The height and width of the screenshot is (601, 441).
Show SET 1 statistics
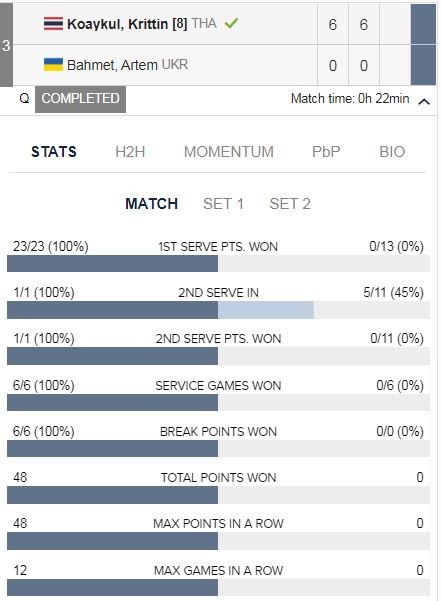(223, 204)
